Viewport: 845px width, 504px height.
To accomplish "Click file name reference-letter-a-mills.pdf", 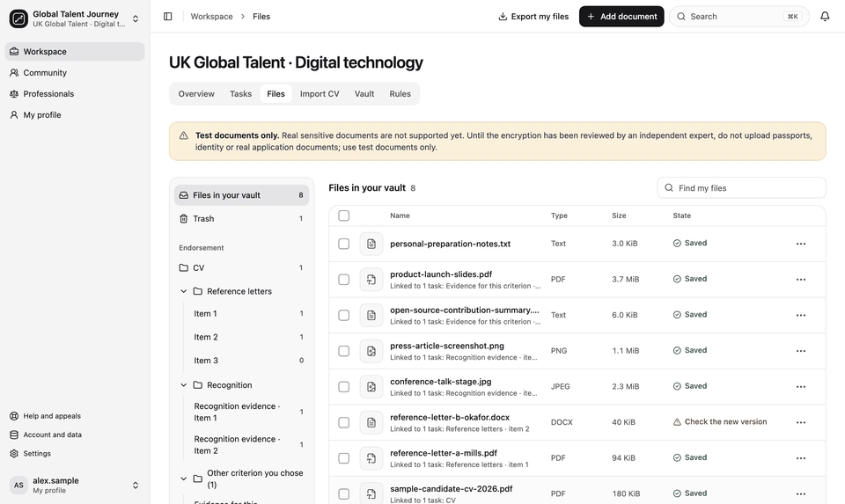I will [x=444, y=453].
